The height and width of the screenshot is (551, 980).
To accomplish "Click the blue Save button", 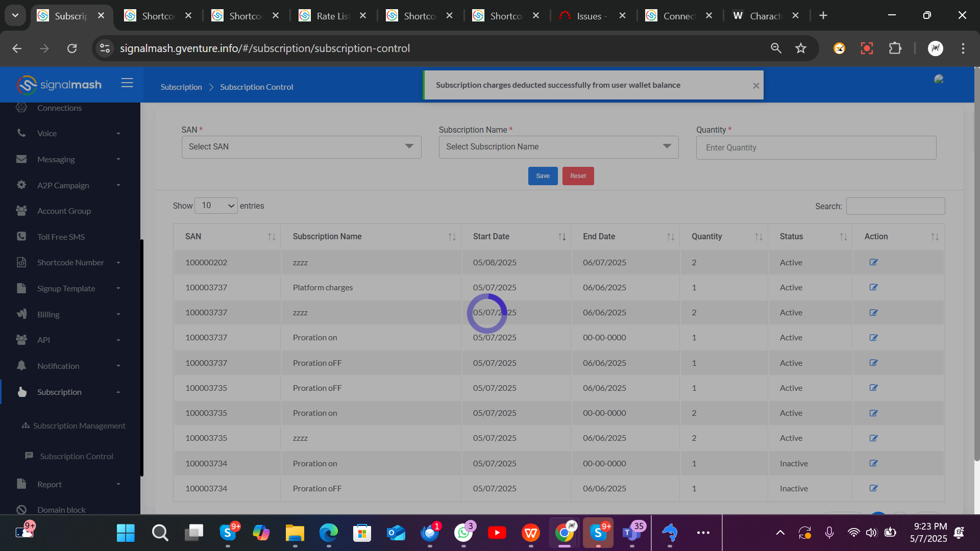I will (543, 176).
